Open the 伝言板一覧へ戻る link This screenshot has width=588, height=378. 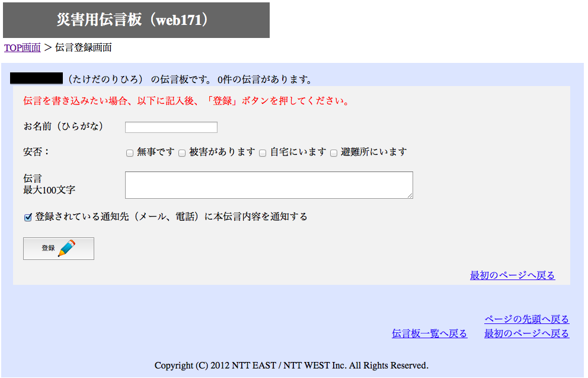click(429, 333)
